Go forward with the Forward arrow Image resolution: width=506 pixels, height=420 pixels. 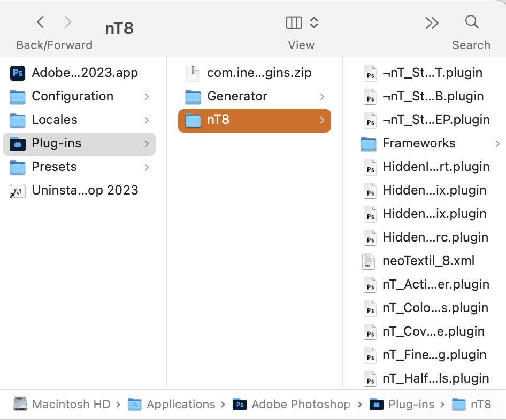click(67, 22)
